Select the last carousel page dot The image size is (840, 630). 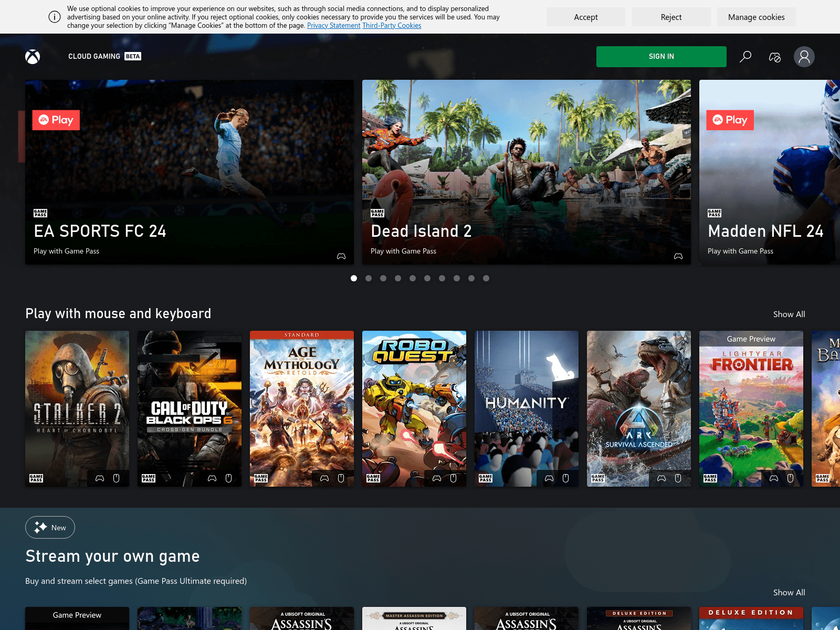point(486,278)
